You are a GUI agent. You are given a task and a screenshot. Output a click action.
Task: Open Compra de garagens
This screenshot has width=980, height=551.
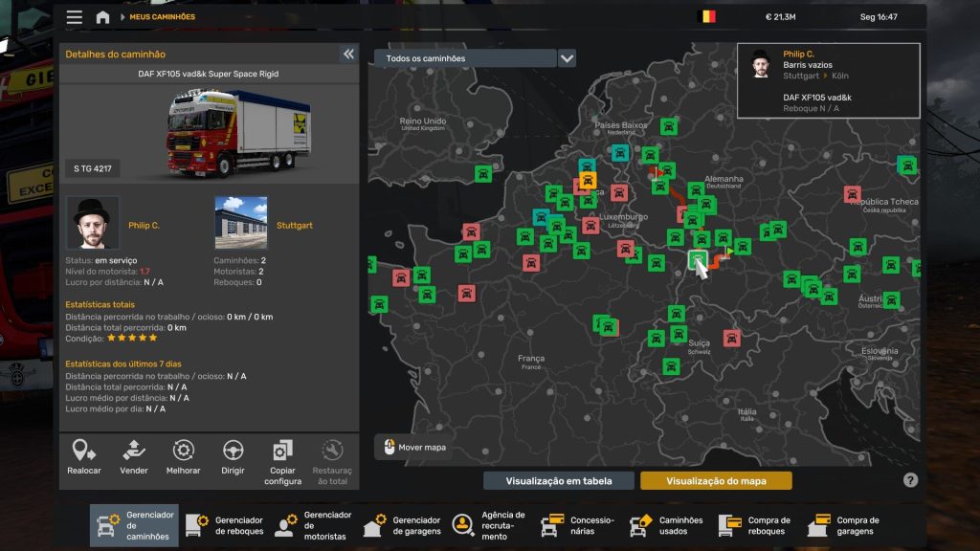844,525
